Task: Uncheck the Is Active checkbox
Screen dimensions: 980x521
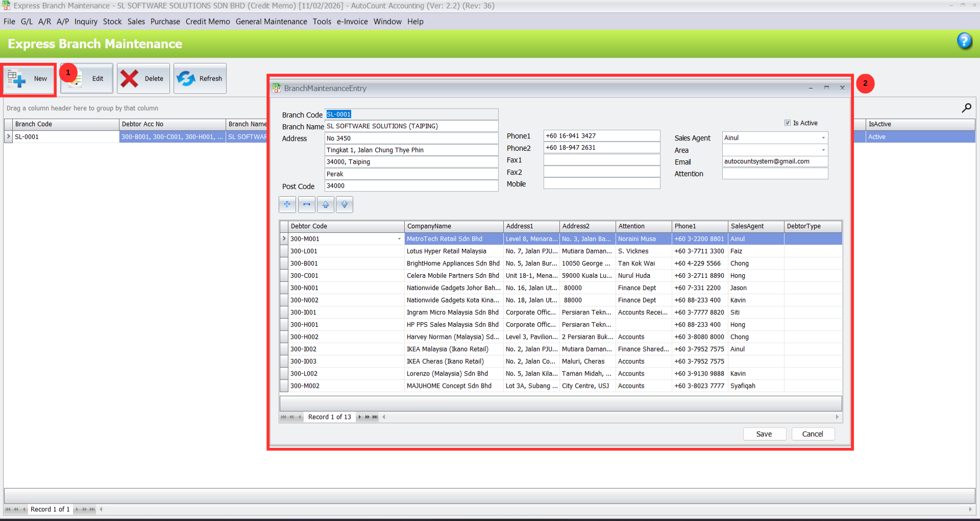Action: pos(788,123)
